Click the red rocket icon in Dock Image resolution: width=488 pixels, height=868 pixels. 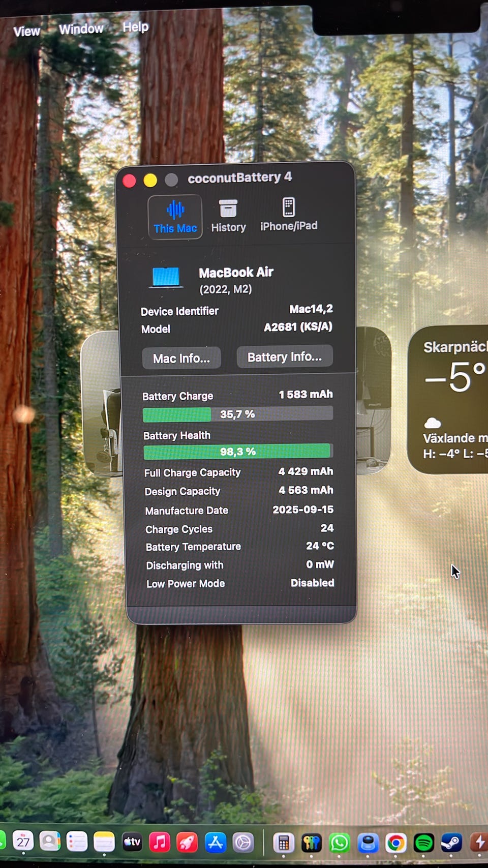click(x=187, y=843)
